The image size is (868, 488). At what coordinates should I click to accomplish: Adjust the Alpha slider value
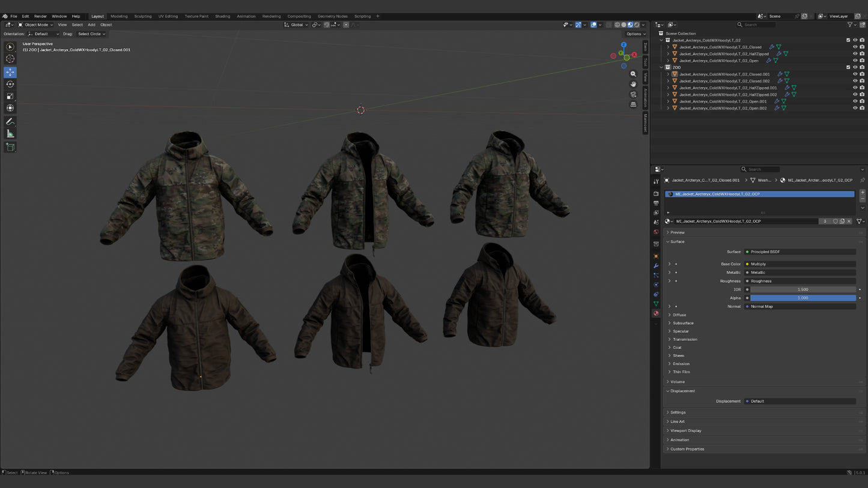(803, 298)
